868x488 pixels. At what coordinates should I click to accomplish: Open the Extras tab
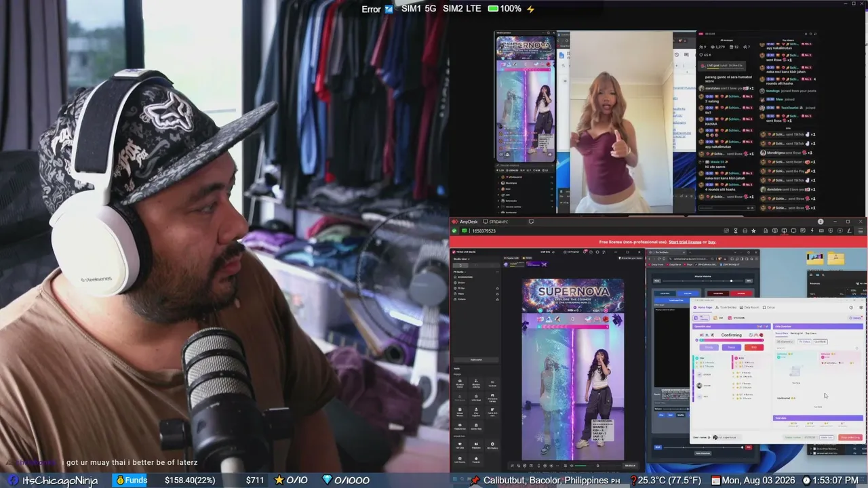(x=769, y=307)
